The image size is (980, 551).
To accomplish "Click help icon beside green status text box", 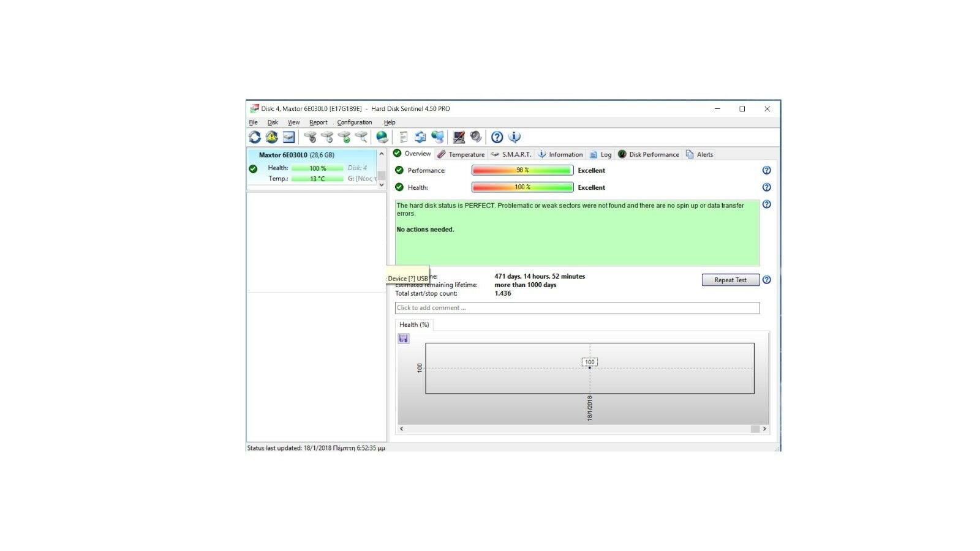I will pos(766,204).
